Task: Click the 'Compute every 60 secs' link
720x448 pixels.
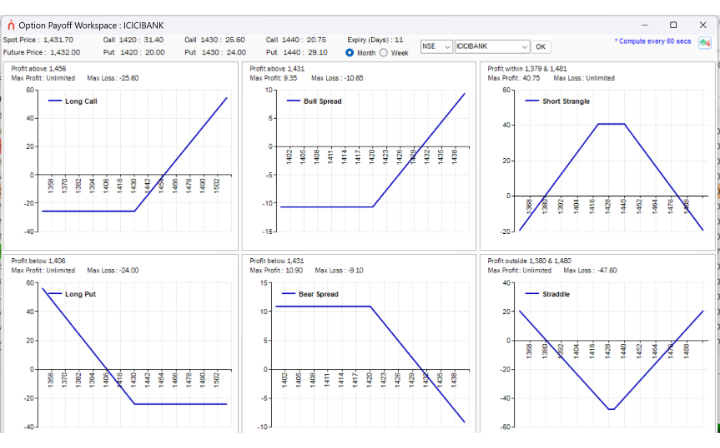Action: (652, 41)
